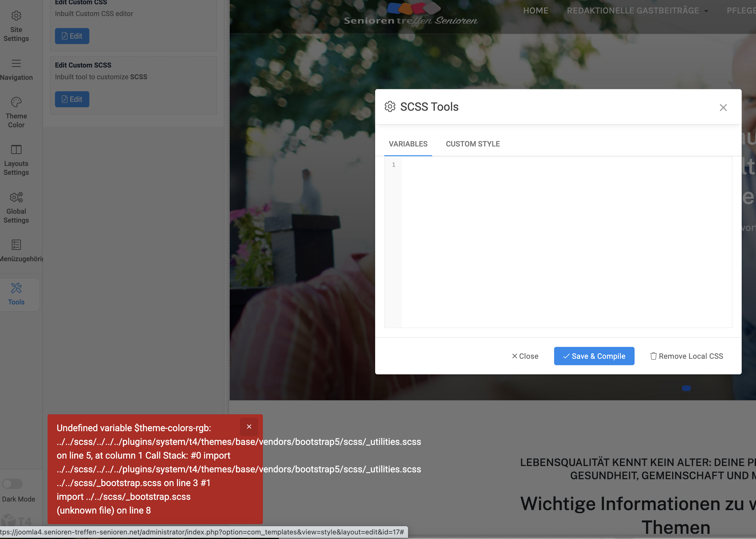Click the blue carousel indicator dot

point(686,388)
